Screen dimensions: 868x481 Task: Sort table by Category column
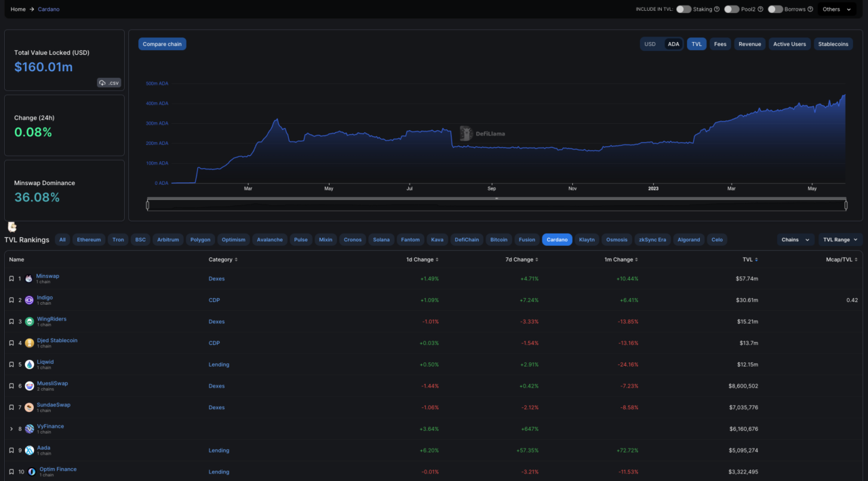[x=223, y=259]
